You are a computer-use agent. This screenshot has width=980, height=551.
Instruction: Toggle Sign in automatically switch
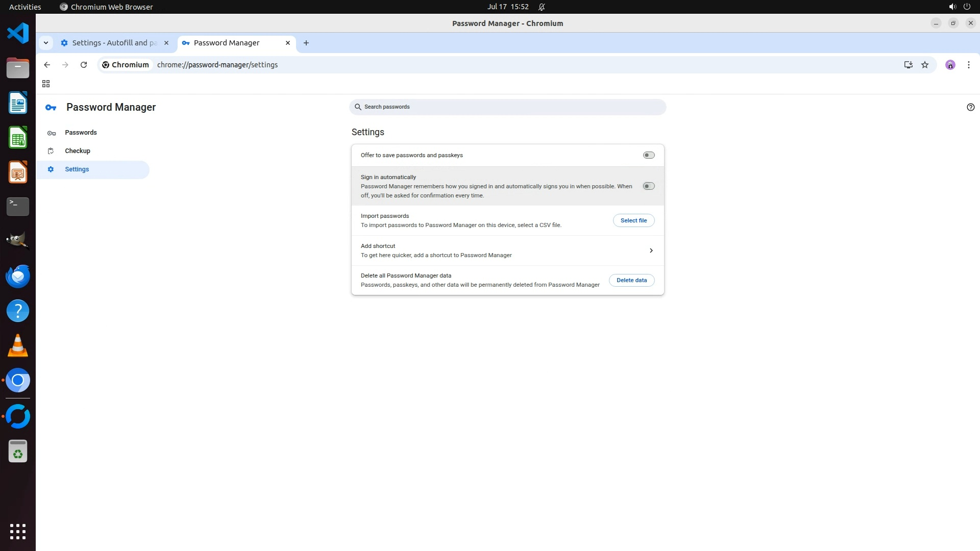point(648,186)
